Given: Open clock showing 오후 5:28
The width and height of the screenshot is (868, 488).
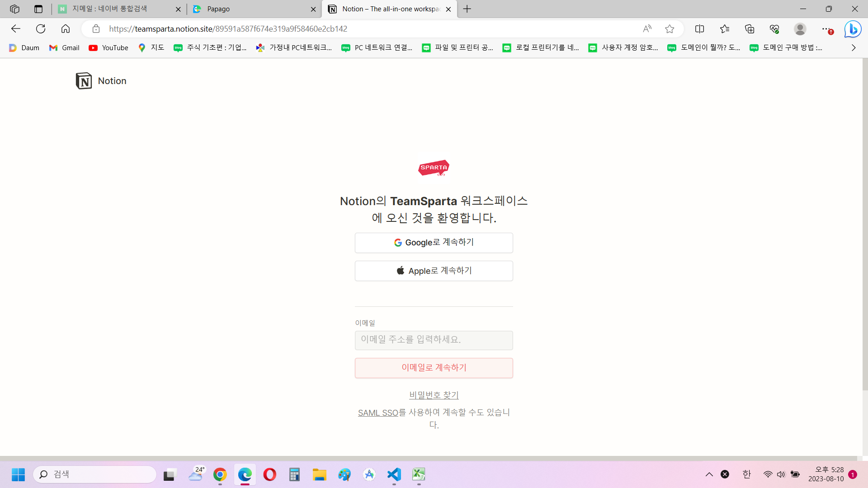Looking at the screenshot, I should (x=826, y=474).
